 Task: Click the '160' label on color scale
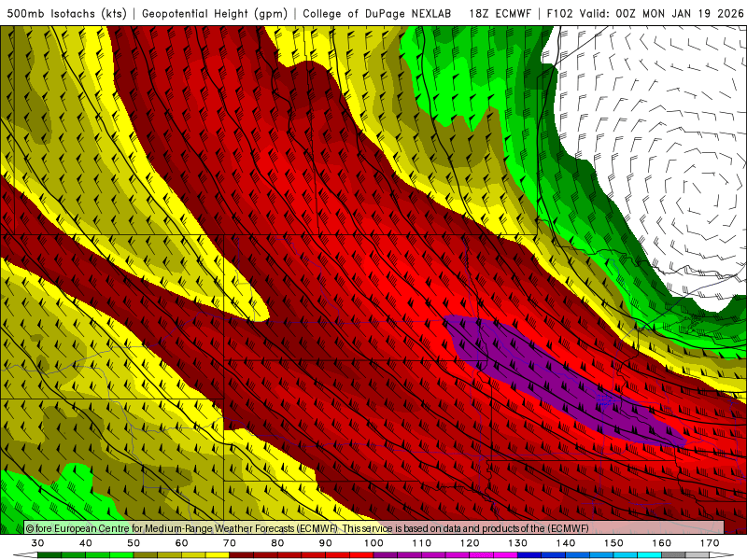click(662, 543)
